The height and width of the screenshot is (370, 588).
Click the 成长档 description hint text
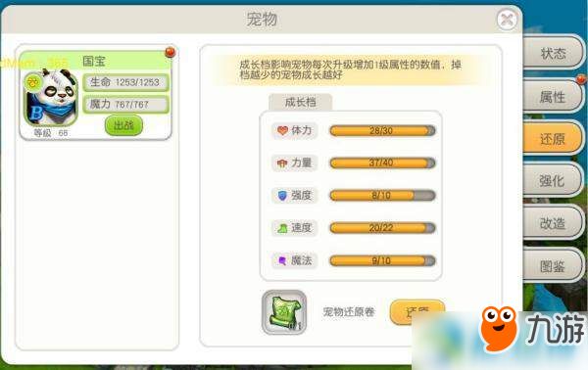pos(350,69)
